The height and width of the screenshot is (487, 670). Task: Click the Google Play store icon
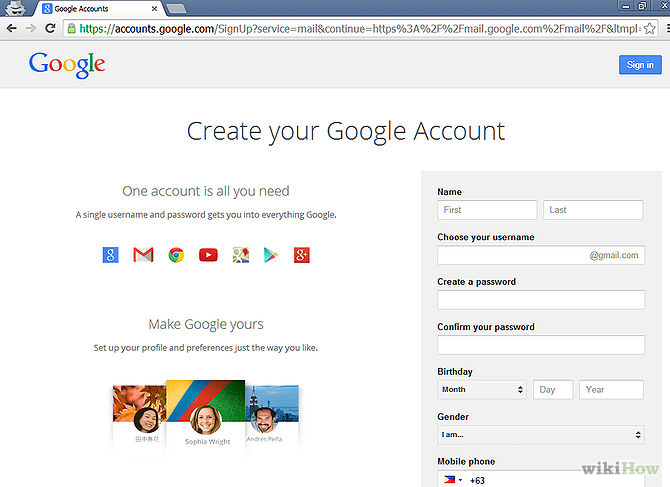(x=270, y=255)
